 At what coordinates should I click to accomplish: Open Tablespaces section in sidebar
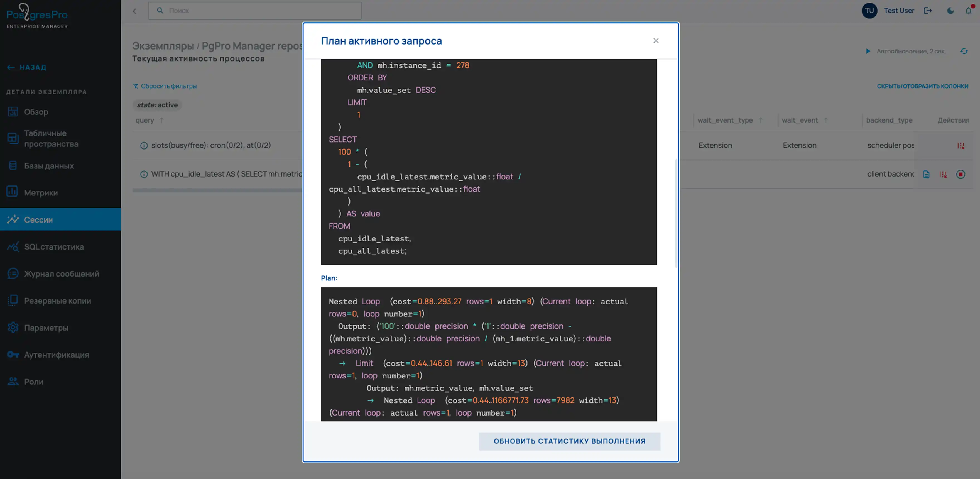51,138
